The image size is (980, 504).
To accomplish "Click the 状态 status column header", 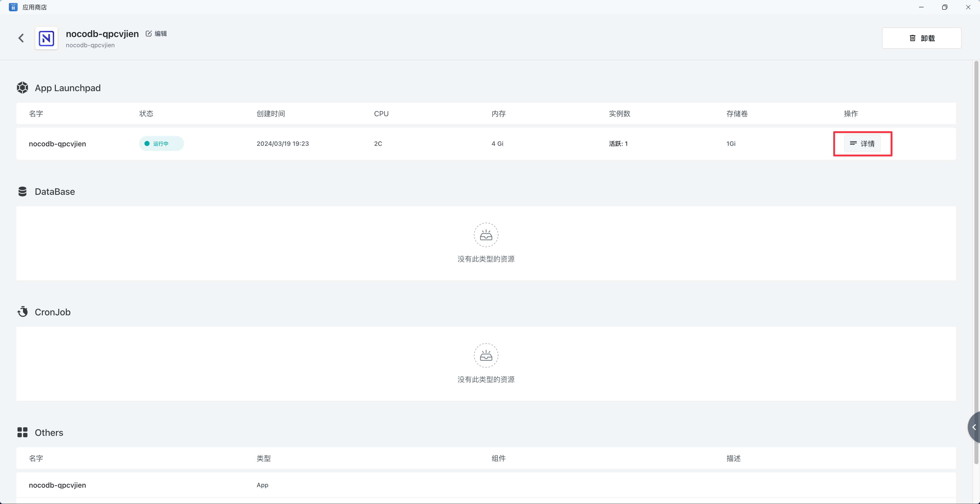I will click(146, 113).
